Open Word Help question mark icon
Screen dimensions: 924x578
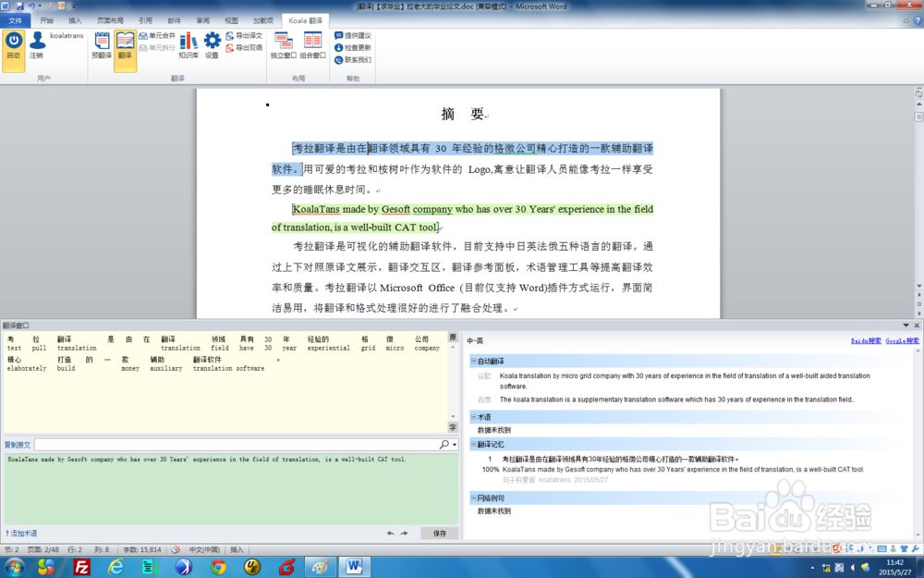[918, 20]
